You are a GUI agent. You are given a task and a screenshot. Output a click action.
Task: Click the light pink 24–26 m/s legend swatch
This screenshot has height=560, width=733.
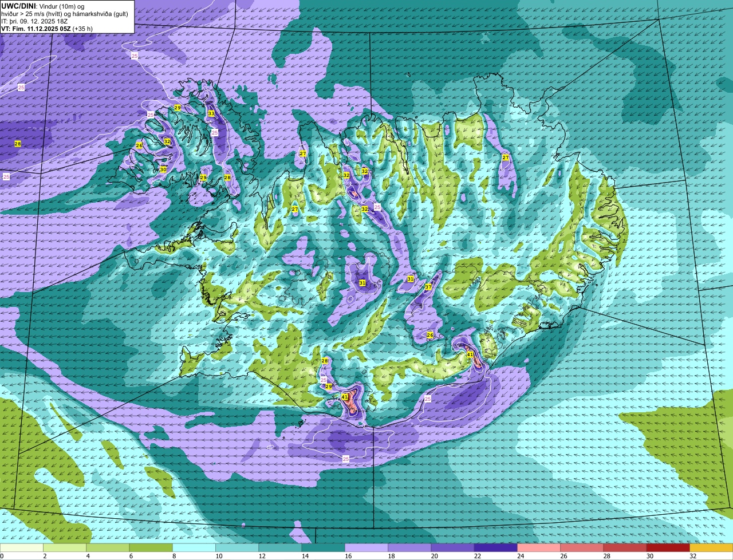tap(539, 547)
